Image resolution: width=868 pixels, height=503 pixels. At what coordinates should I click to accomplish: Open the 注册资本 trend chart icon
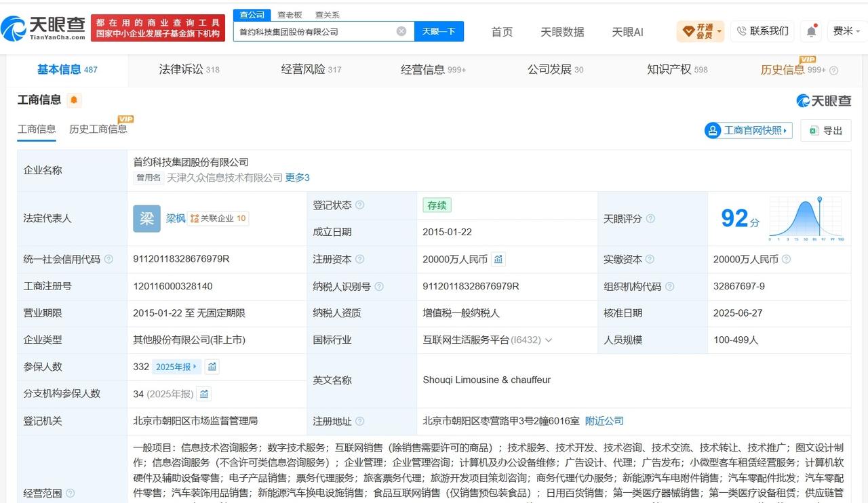(498, 259)
